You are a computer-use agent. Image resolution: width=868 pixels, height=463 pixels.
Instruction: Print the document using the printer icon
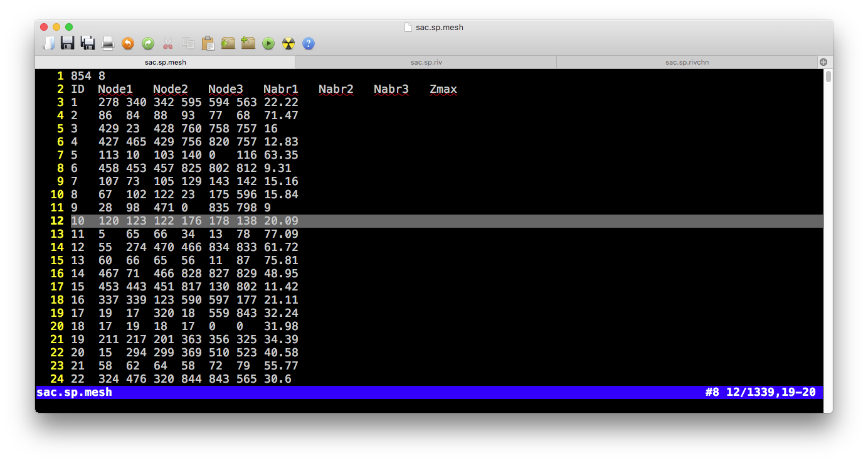point(108,43)
